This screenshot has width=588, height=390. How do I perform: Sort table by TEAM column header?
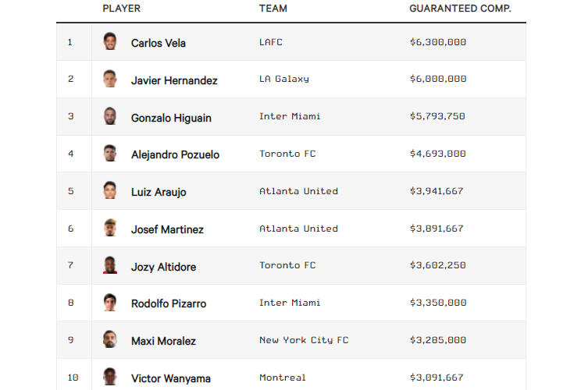tap(273, 9)
